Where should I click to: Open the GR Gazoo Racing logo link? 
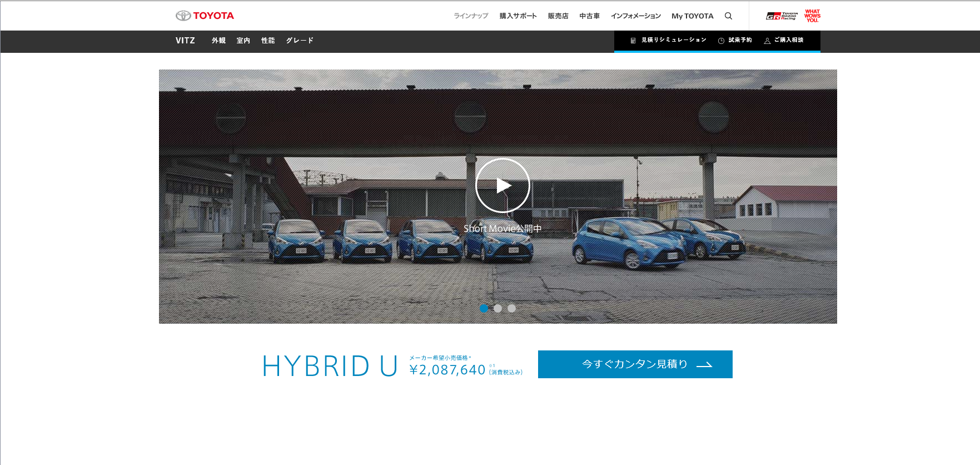coord(782,16)
